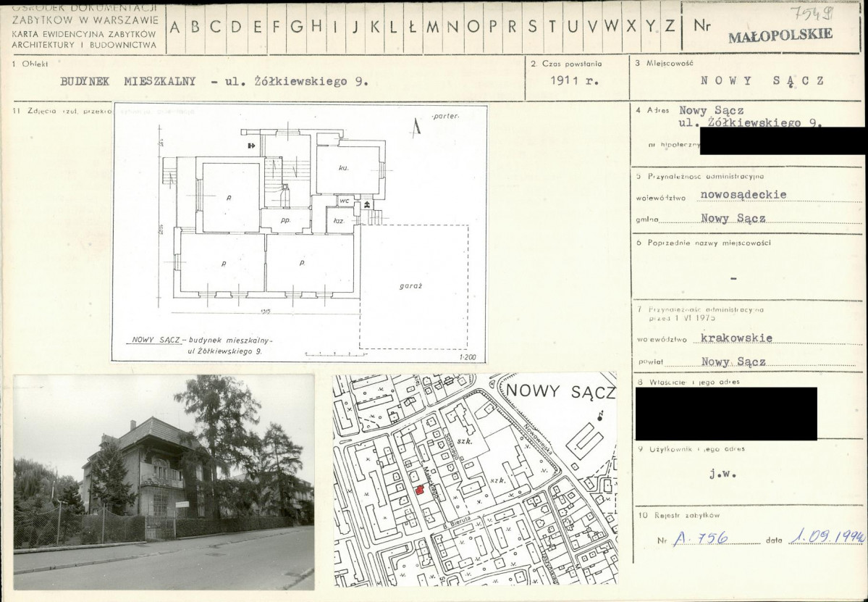This screenshot has width=868, height=602.
Task: Click the '1:200' scale note
Action: (x=468, y=357)
